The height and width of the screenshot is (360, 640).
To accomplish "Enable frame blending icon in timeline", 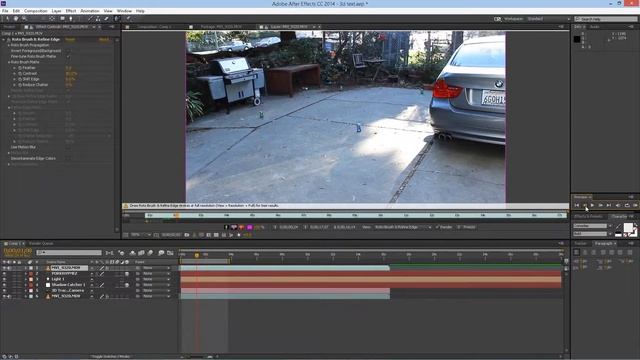I will click(x=141, y=253).
